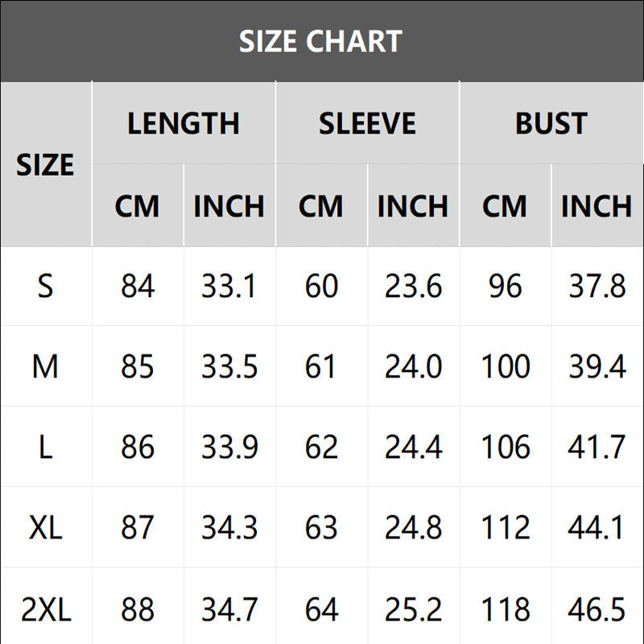
Task: Click the XL size row label
Action: (x=45, y=528)
